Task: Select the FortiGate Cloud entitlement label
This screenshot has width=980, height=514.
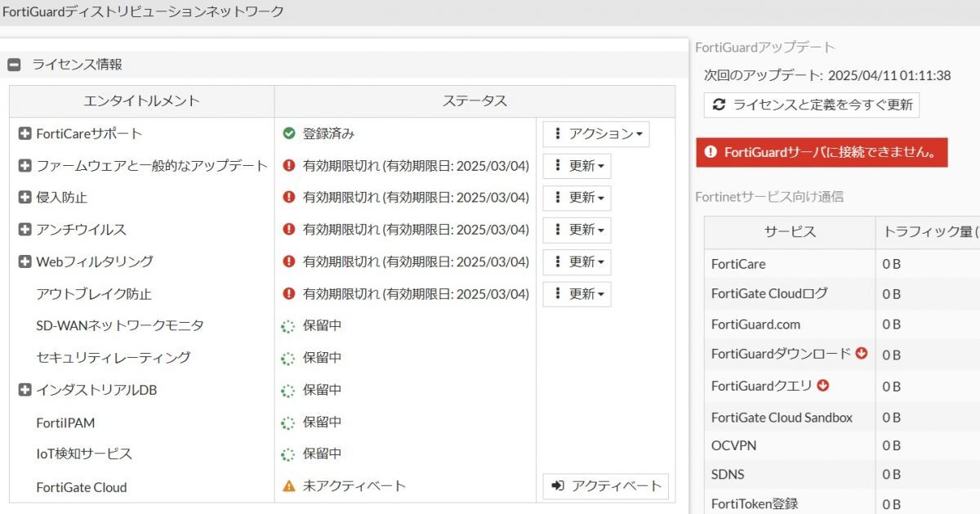Action: [x=82, y=487]
